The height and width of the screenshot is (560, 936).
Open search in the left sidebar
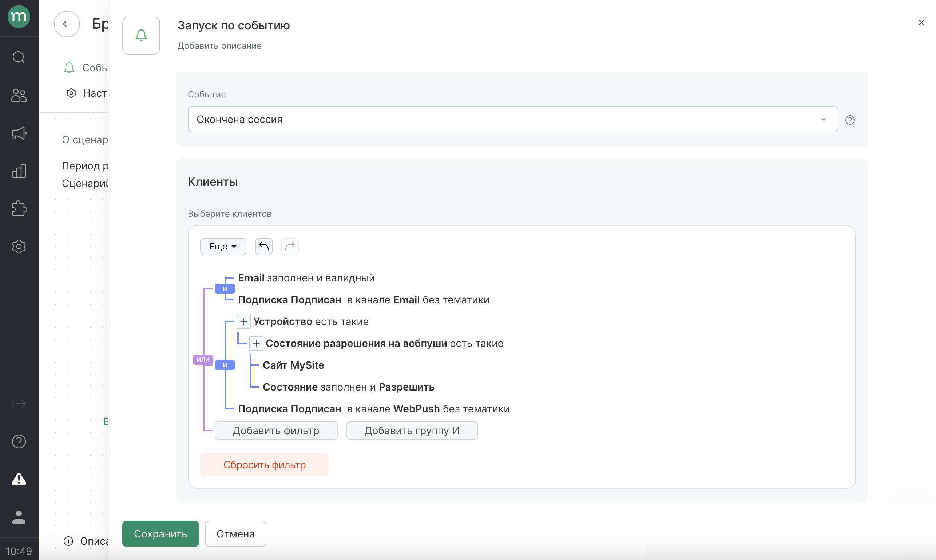point(19,57)
